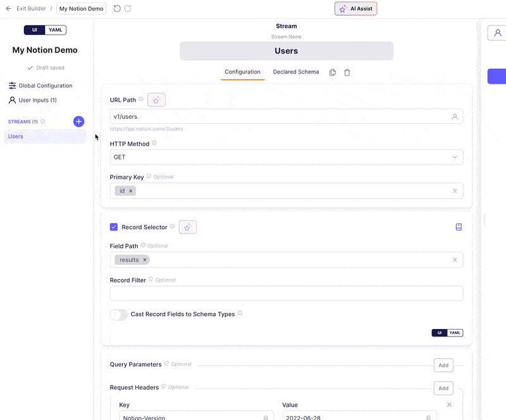Screen dimensions: 506x420
Task: Click the Record Filter input field
Action: coord(287,293)
